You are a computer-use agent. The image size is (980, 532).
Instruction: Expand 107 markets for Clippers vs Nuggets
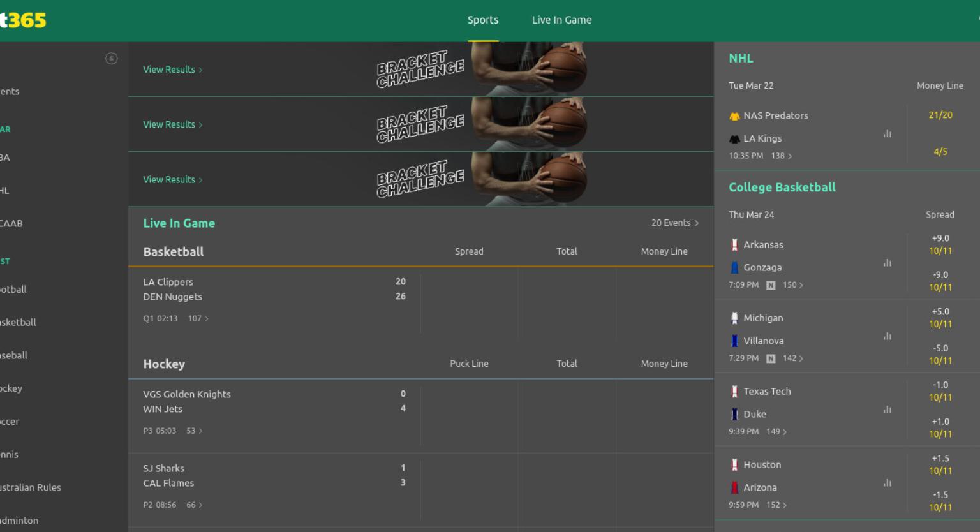point(198,318)
